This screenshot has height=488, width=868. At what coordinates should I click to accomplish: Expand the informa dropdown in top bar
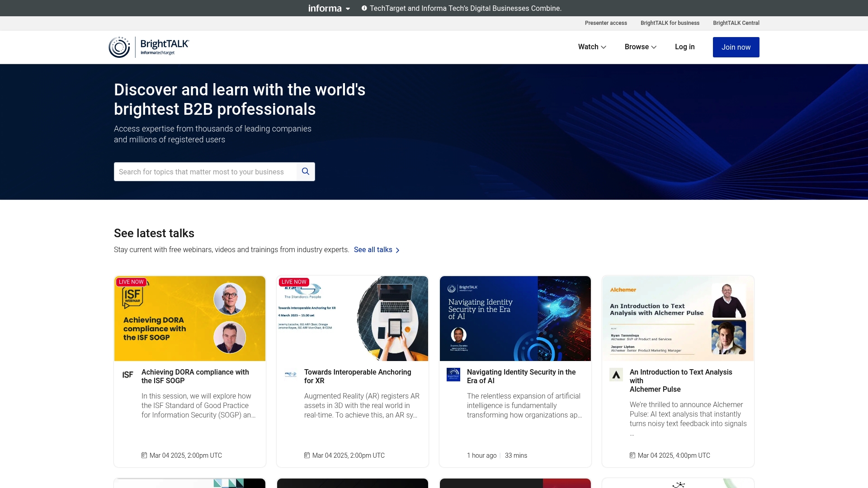tap(329, 8)
